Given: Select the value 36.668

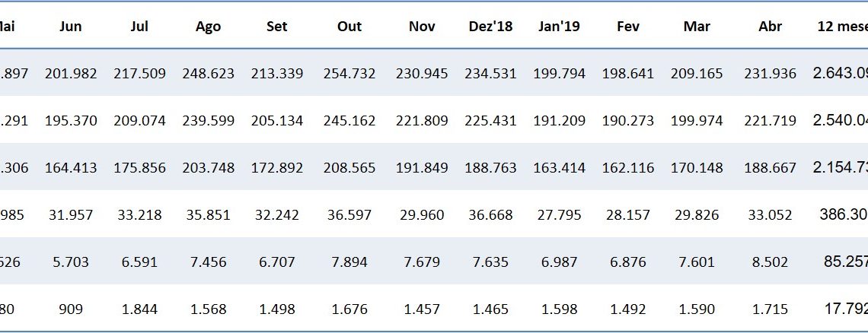Looking at the screenshot, I should (x=490, y=215).
